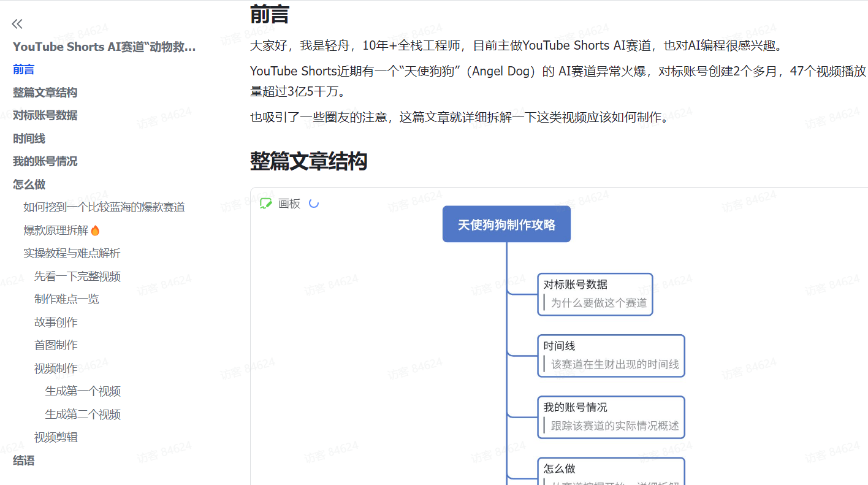
Task: Open 我的账号情况 in outline
Action: 45,161
